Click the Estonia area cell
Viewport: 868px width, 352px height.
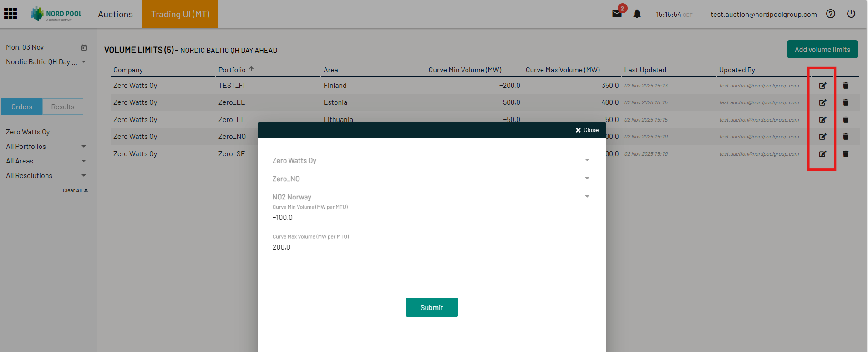(335, 102)
